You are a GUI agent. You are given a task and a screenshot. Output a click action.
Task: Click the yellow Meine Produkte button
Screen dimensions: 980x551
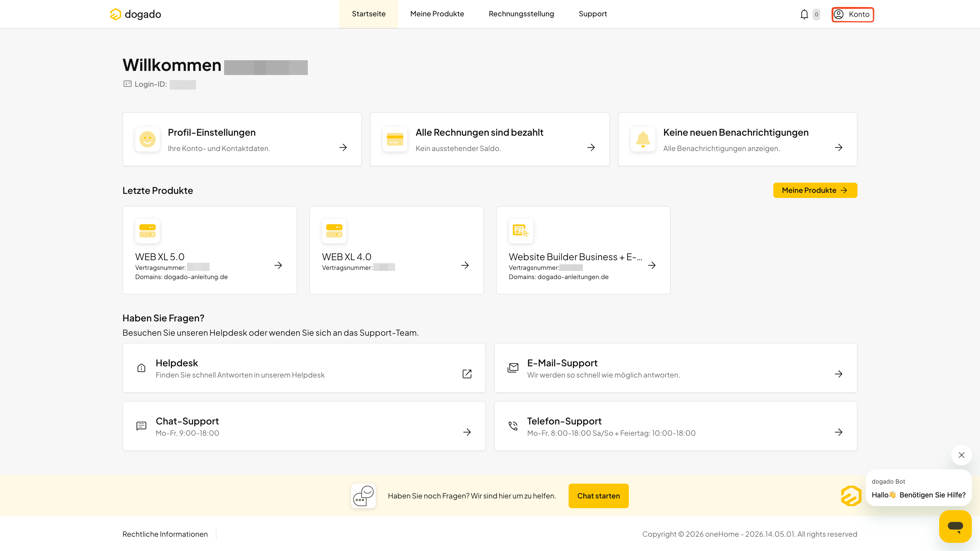815,190
